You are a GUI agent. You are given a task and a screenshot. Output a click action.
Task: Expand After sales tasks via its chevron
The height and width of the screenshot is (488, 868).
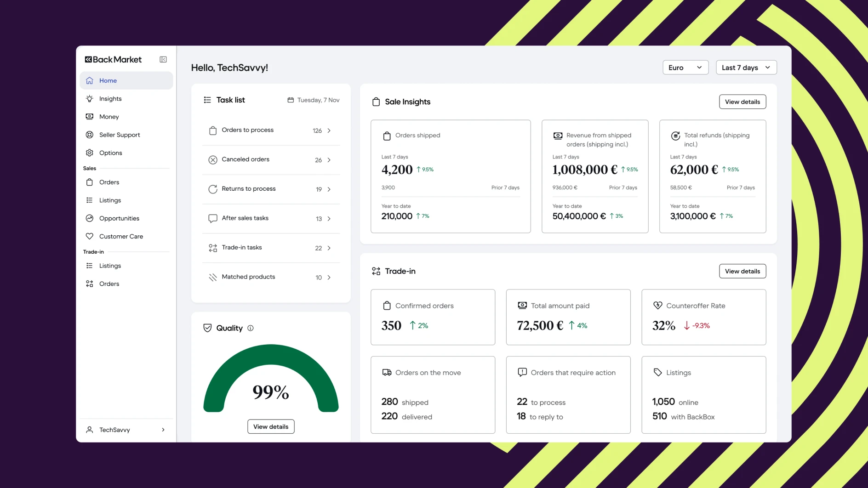click(329, 219)
